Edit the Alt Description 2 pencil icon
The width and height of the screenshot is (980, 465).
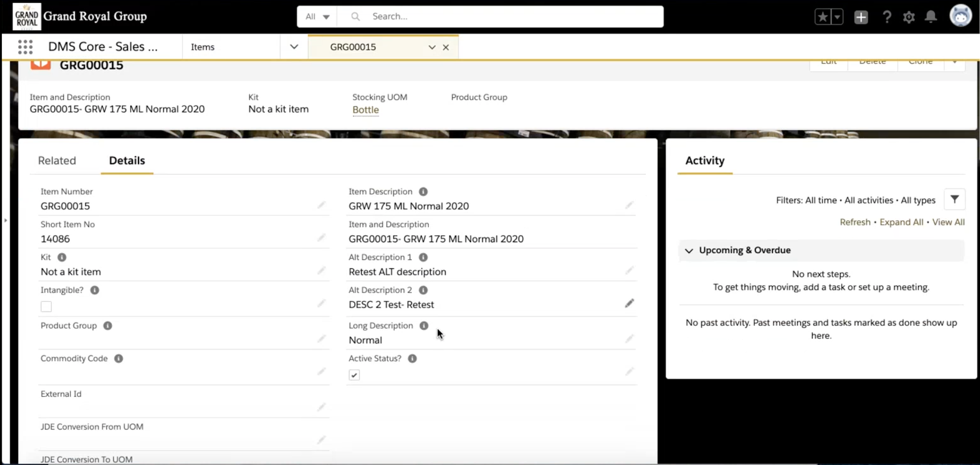(x=629, y=303)
